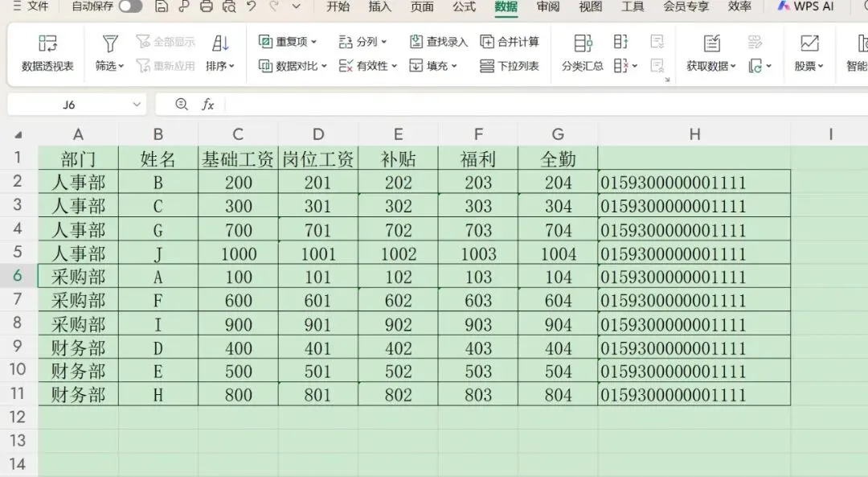Click the Name Box showing J6
Image resolution: width=868 pixels, height=477 pixels.
(68, 105)
